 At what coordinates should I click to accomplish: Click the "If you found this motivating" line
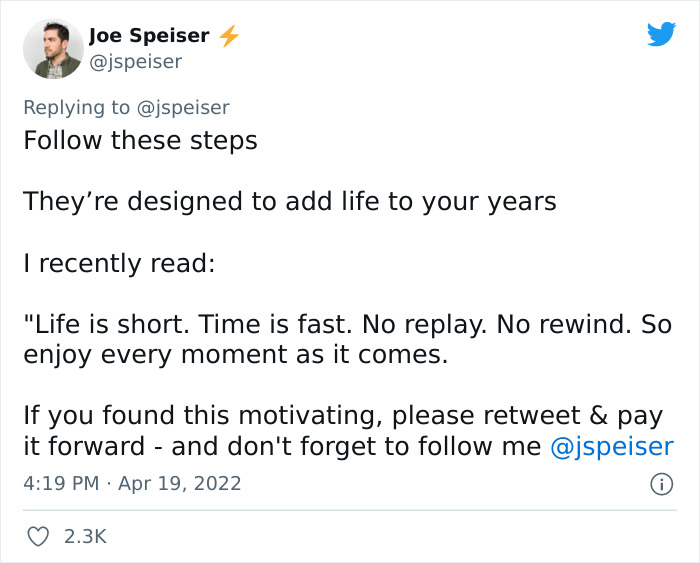(x=343, y=415)
